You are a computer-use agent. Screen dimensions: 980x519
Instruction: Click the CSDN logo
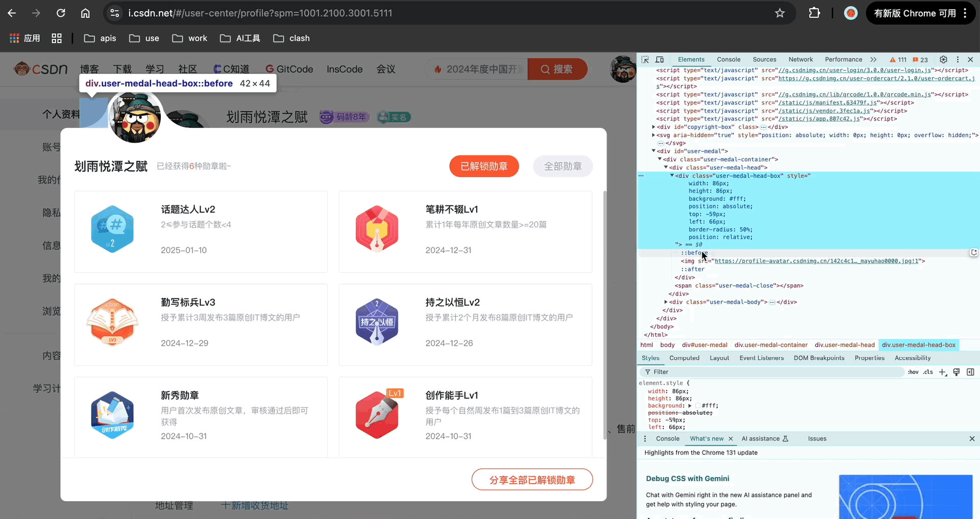pyautogui.click(x=41, y=69)
